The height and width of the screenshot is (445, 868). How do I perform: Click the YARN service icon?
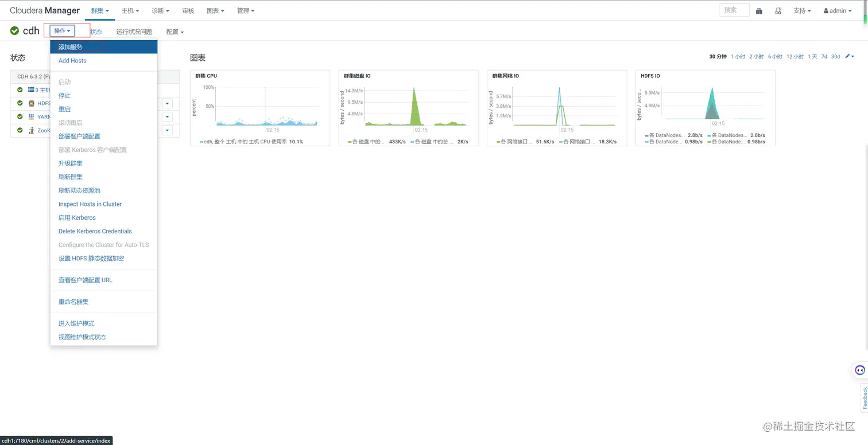click(32, 116)
